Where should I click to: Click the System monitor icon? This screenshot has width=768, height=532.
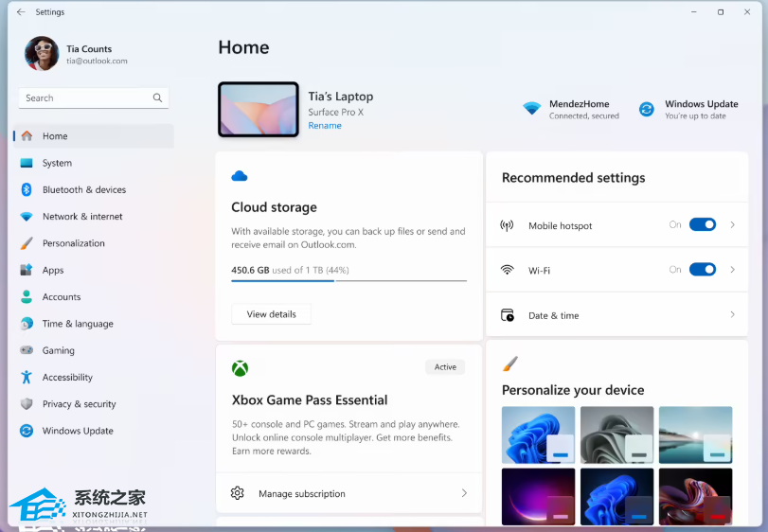27,163
